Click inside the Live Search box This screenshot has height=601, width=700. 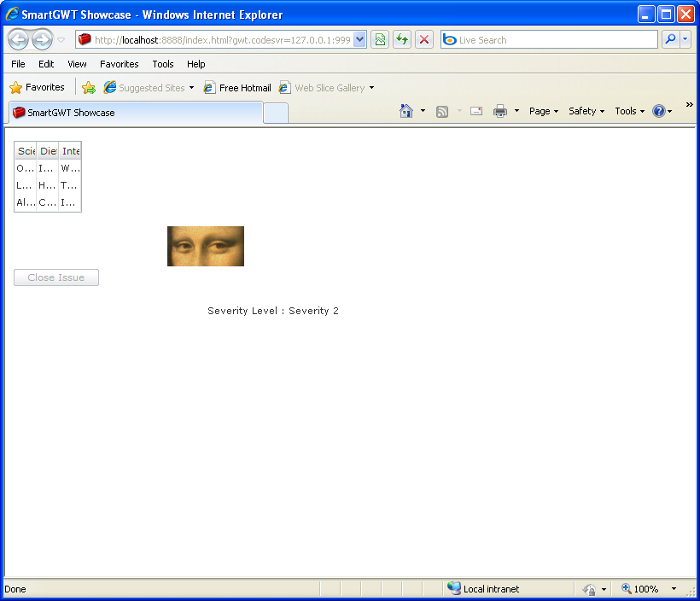click(x=549, y=40)
